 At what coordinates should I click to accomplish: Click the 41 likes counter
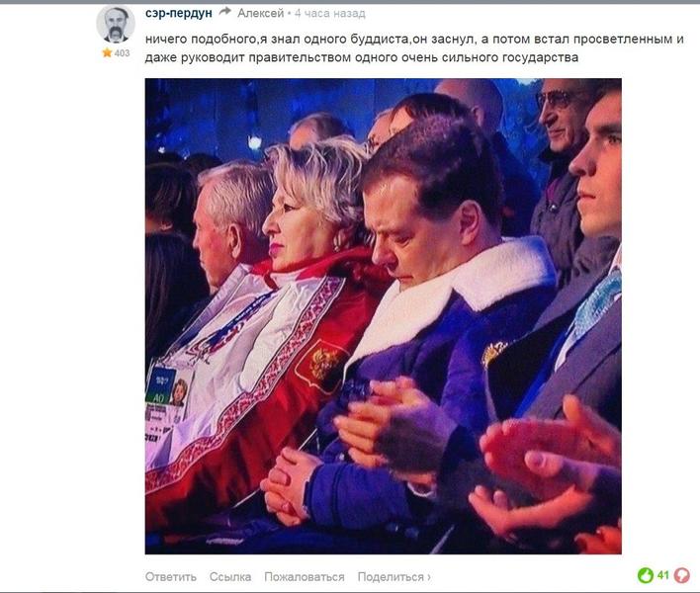pos(663,575)
